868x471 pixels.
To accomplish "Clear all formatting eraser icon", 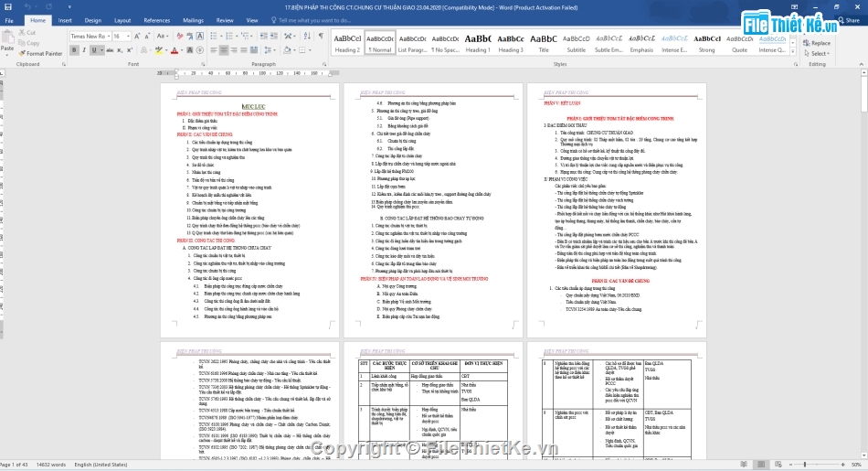I will [x=180, y=36].
